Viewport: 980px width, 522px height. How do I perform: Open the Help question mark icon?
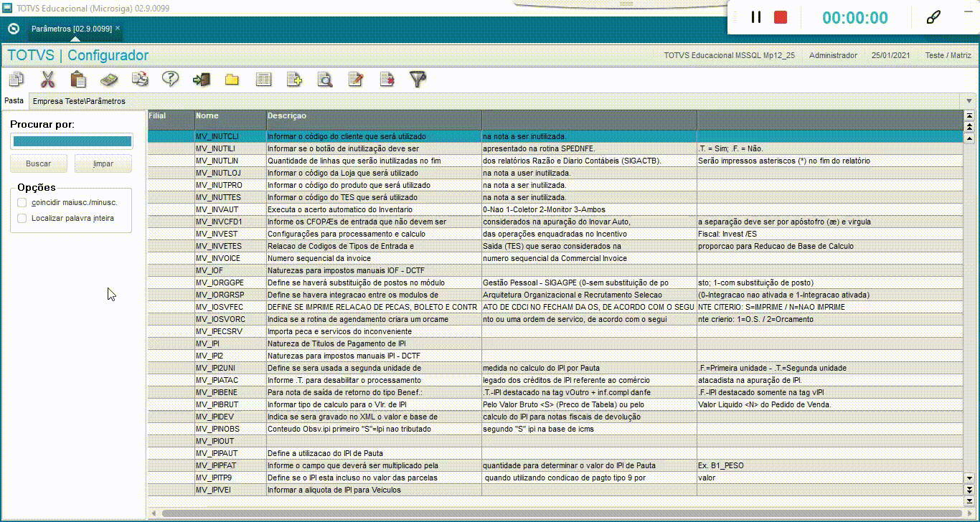(x=170, y=79)
